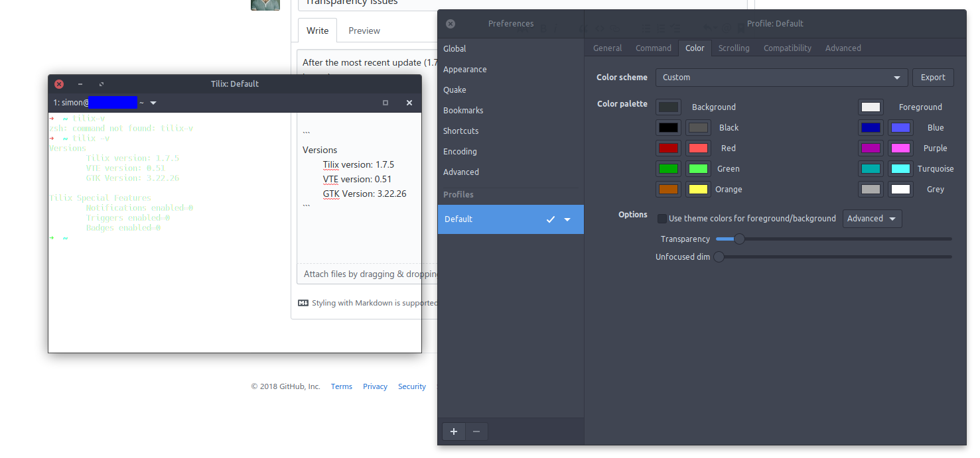Click the Export color scheme button

(933, 77)
